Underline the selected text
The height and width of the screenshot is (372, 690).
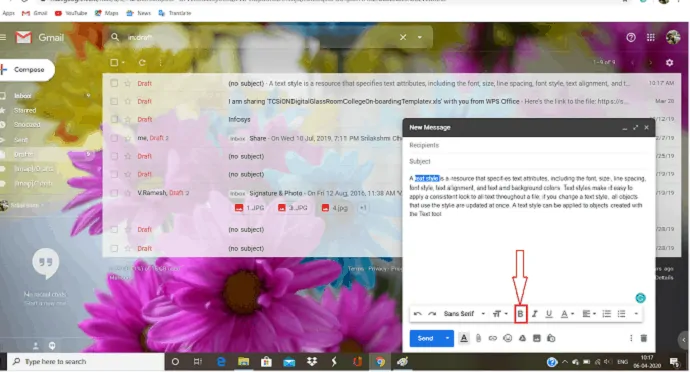tap(549, 314)
